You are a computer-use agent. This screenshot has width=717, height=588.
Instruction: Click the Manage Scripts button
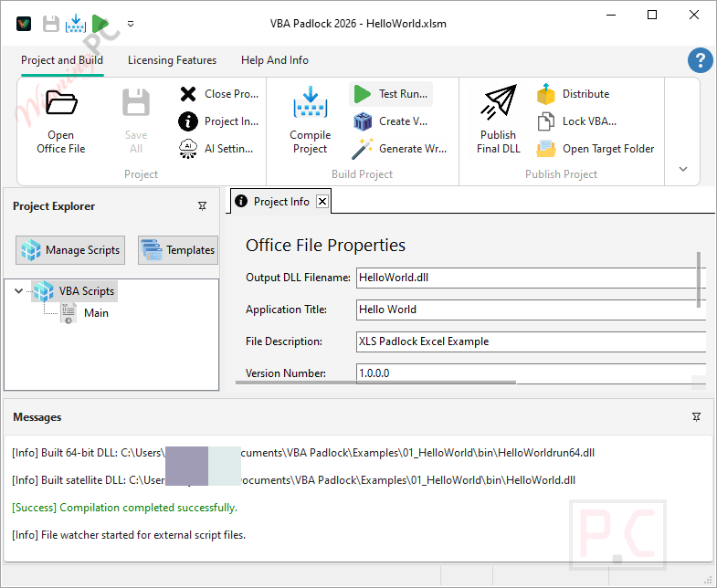[x=70, y=250]
